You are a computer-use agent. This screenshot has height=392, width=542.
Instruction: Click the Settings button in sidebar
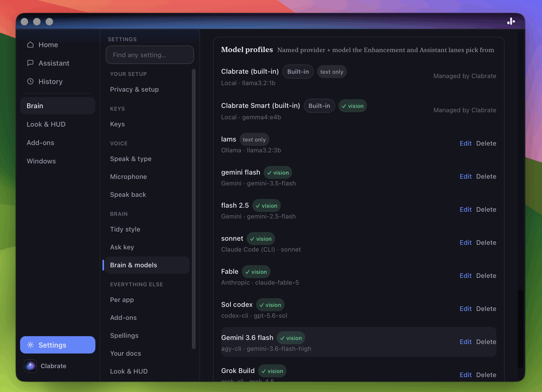click(x=58, y=345)
